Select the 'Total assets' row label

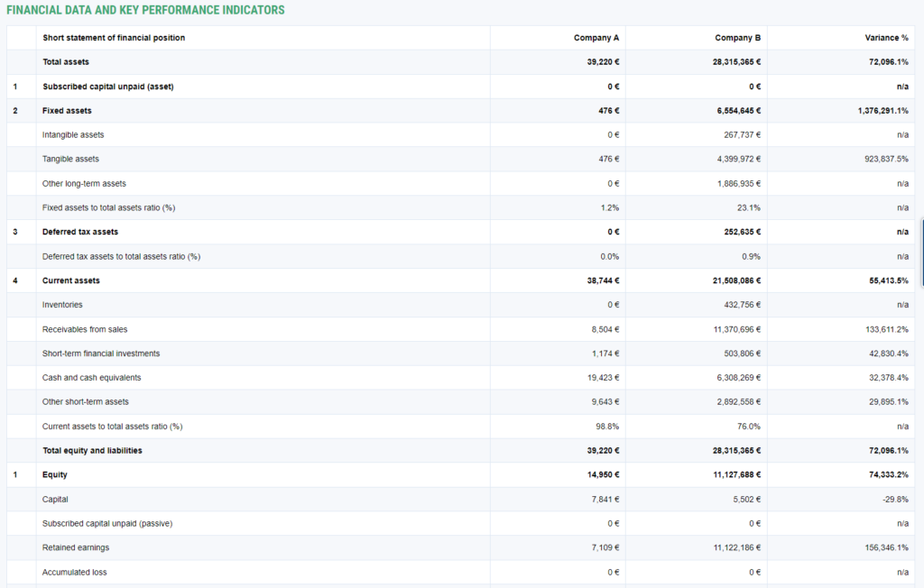point(66,62)
